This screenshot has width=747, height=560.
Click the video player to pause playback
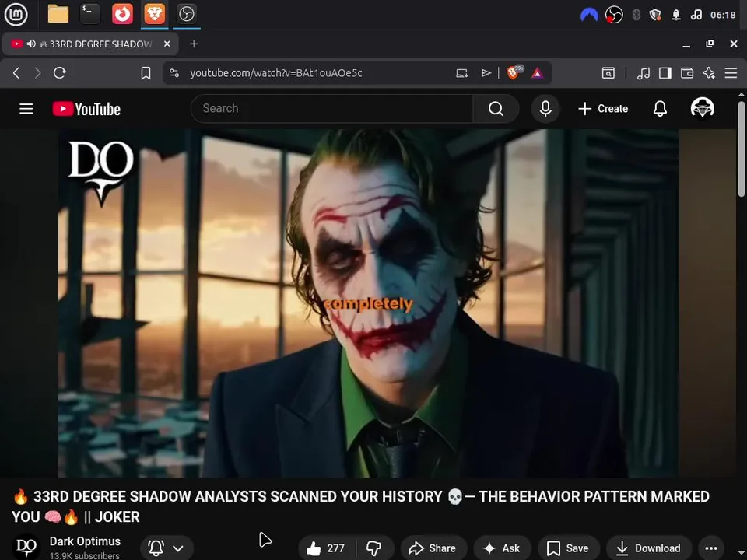pyautogui.click(x=368, y=303)
